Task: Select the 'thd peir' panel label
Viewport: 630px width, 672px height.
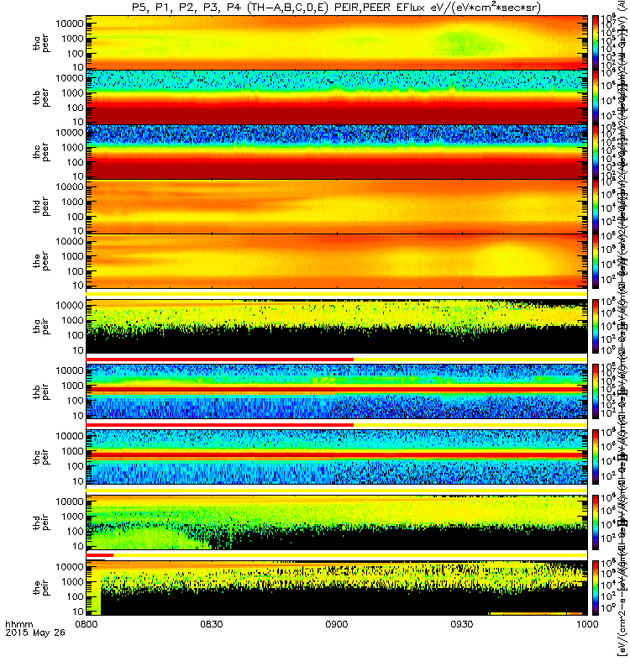Action: point(41,522)
